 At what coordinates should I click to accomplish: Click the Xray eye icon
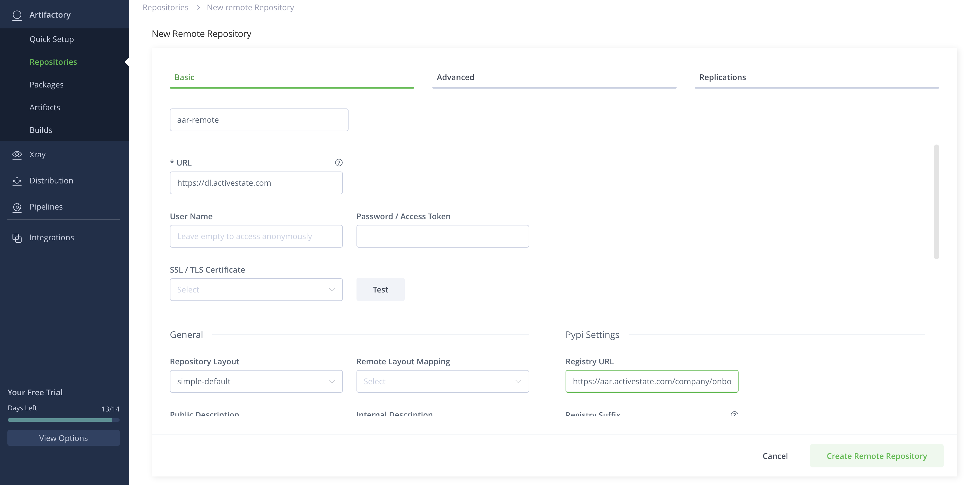pos(17,154)
